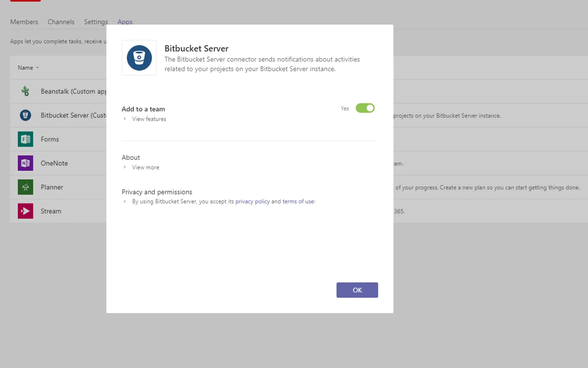Click the OneNote app icon
This screenshot has height=368, width=588.
click(25, 163)
